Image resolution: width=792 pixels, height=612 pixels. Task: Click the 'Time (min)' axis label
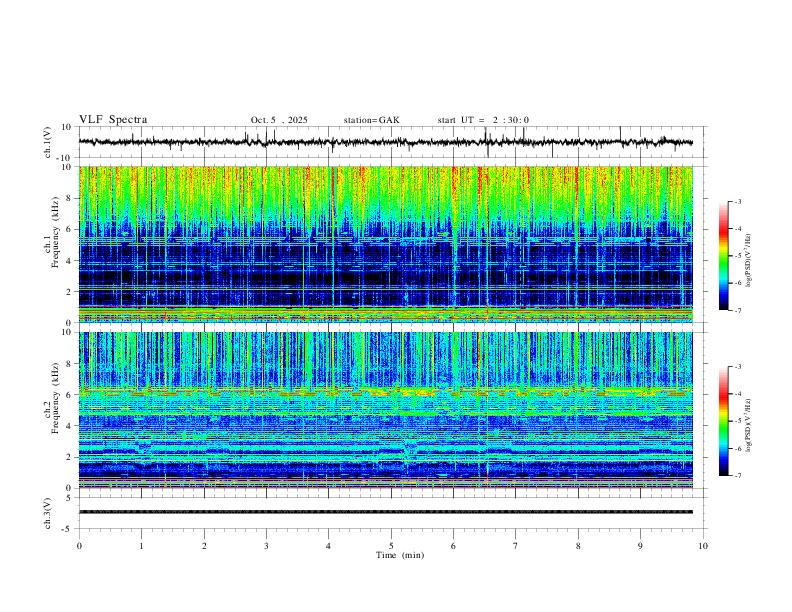click(400, 555)
